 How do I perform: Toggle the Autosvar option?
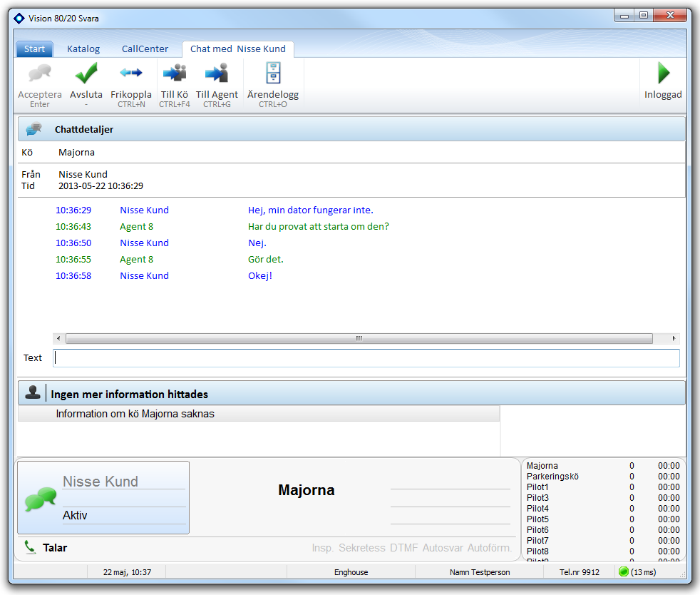443,548
